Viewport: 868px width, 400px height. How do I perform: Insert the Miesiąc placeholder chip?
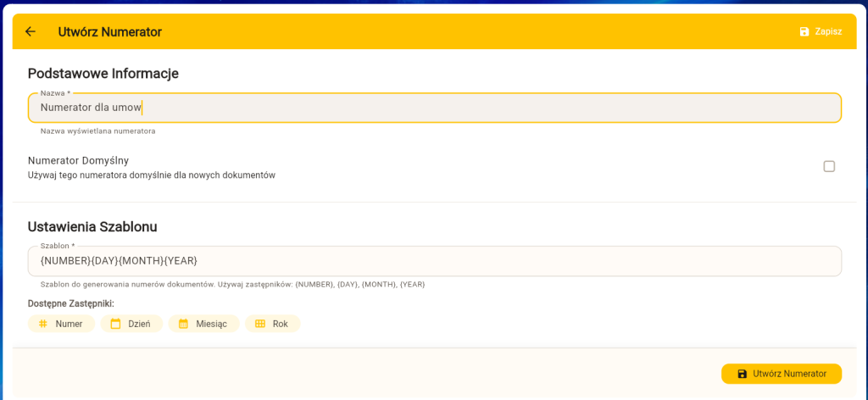[x=203, y=324]
